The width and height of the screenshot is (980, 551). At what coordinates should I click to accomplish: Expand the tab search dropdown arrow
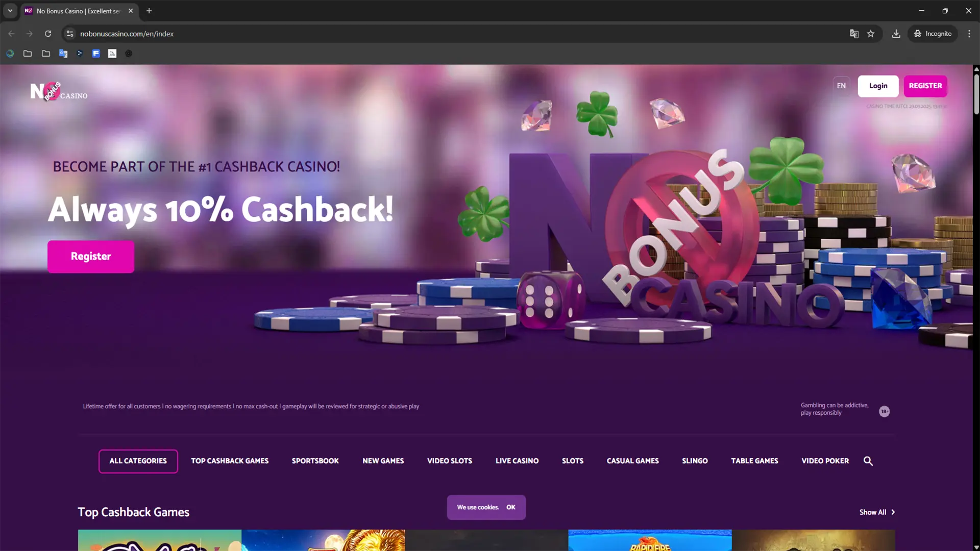10,11
